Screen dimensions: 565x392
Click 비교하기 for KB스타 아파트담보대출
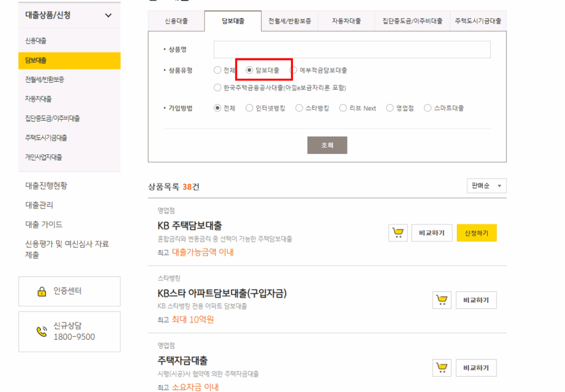tap(476, 300)
